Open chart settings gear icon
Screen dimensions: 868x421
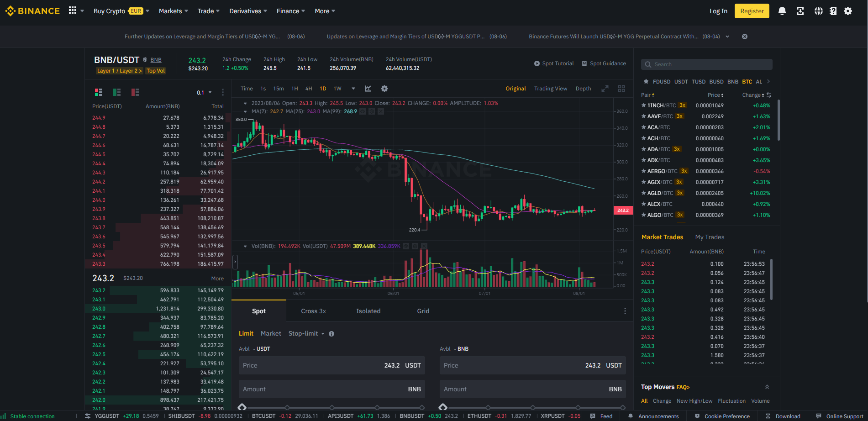[x=384, y=89]
